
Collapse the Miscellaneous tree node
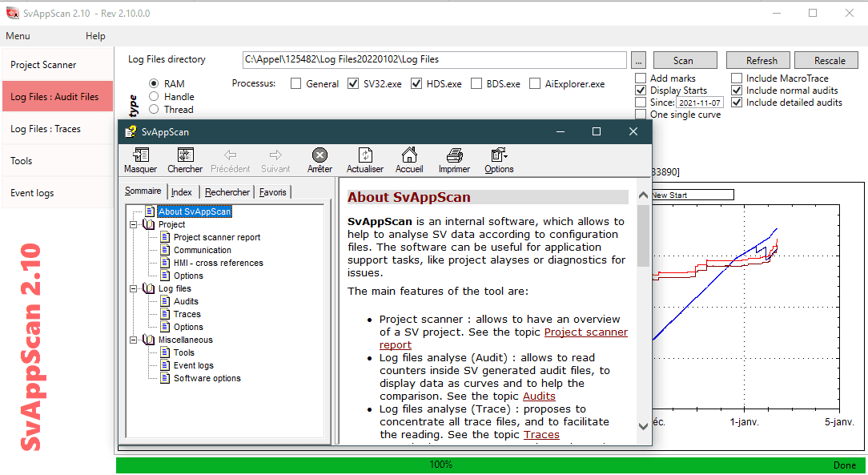coord(134,340)
